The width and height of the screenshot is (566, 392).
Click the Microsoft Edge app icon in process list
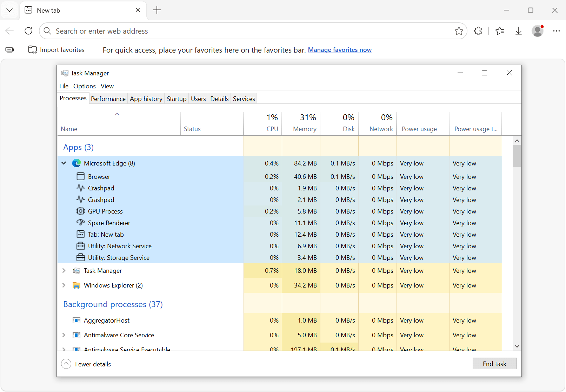click(76, 163)
